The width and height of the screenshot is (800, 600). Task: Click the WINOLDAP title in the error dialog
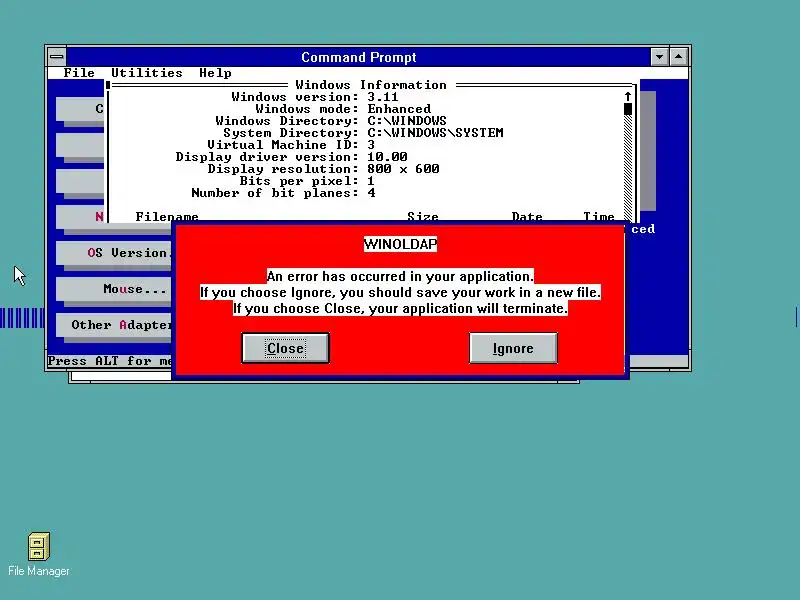(x=401, y=244)
